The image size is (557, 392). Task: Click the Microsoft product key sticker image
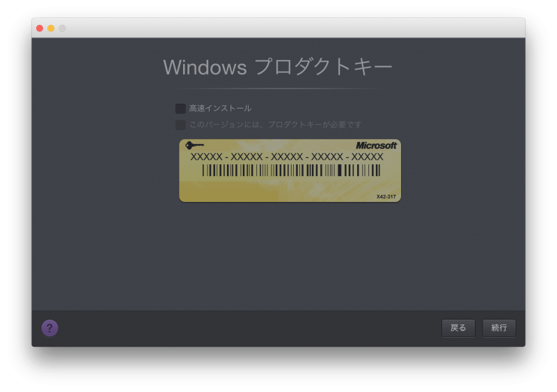(x=290, y=171)
